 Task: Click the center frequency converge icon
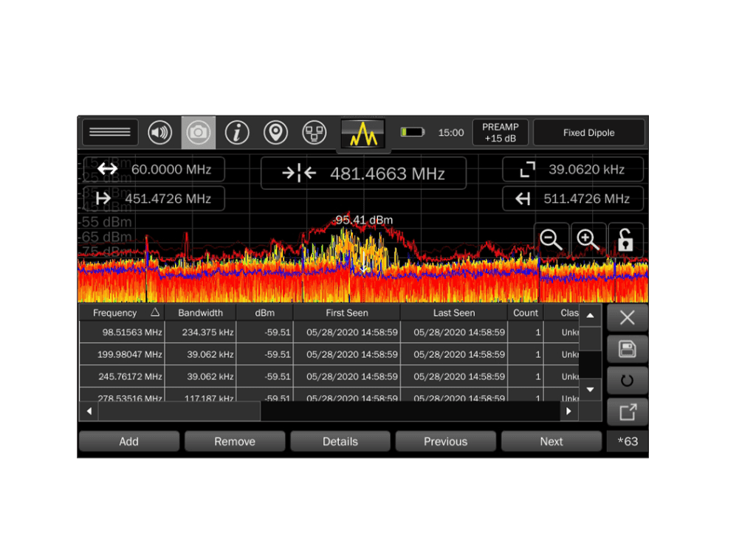coord(299,173)
